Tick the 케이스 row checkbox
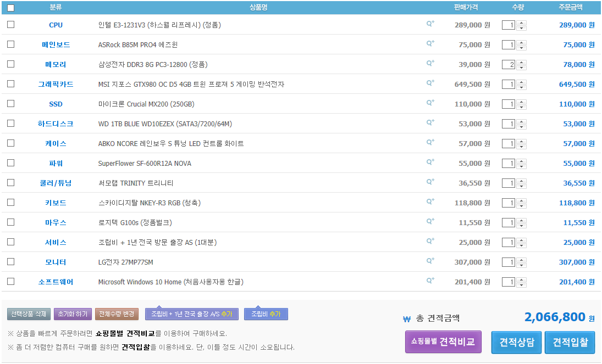The image size is (602, 364). [11, 143]
